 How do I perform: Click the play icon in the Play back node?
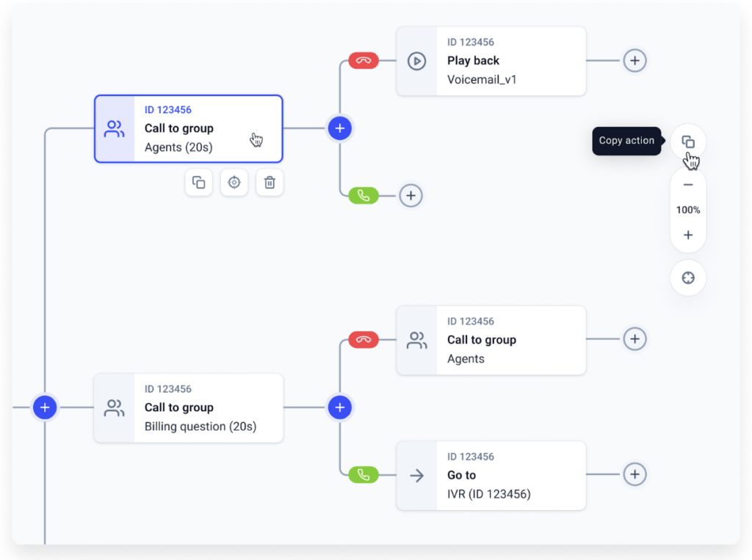click(416, 61)
